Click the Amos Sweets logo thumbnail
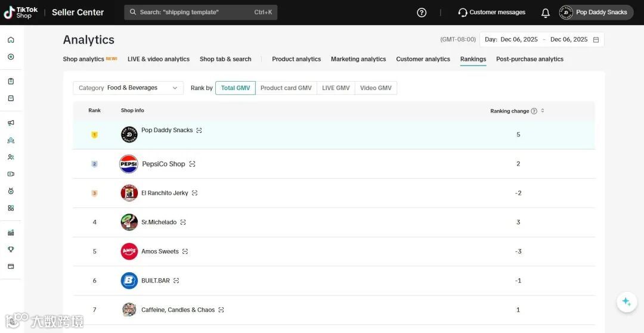This screenshot has height=333, width=644. tap(129, 251)
